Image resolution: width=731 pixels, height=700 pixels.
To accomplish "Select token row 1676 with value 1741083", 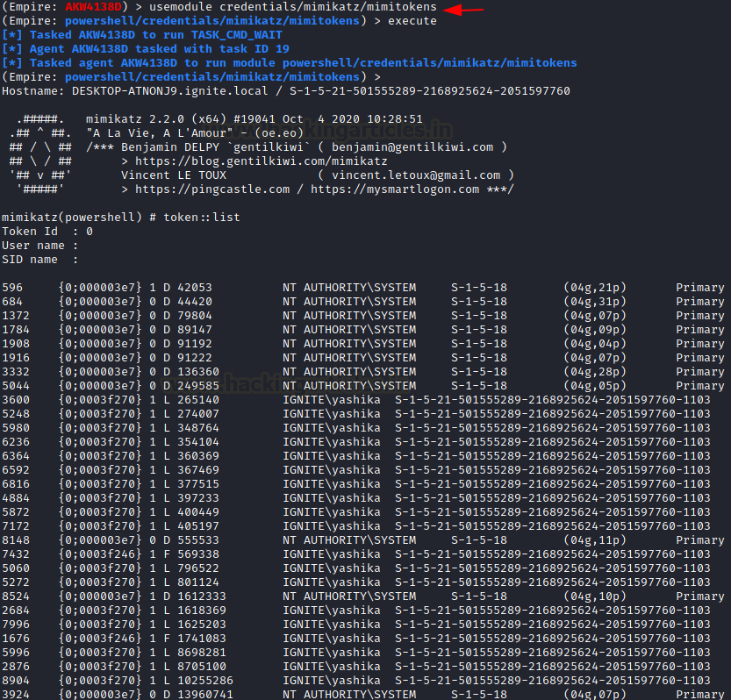I will point(356,638).
